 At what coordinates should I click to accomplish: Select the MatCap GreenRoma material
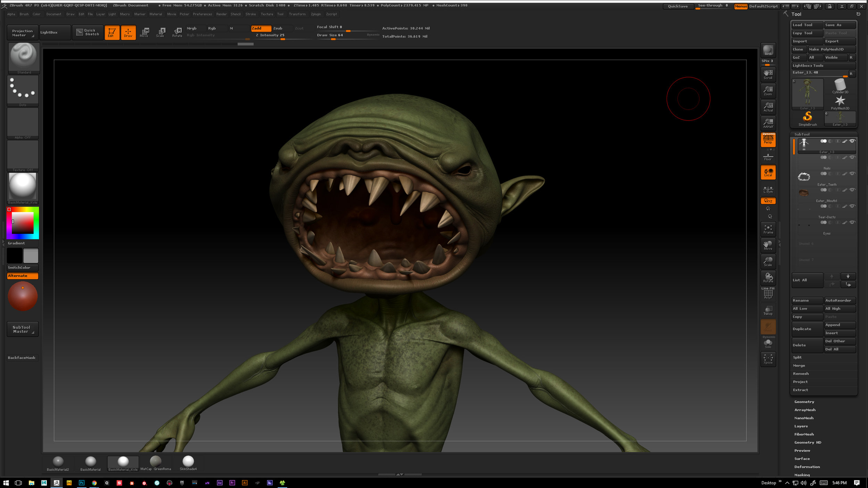coord(156,463)
